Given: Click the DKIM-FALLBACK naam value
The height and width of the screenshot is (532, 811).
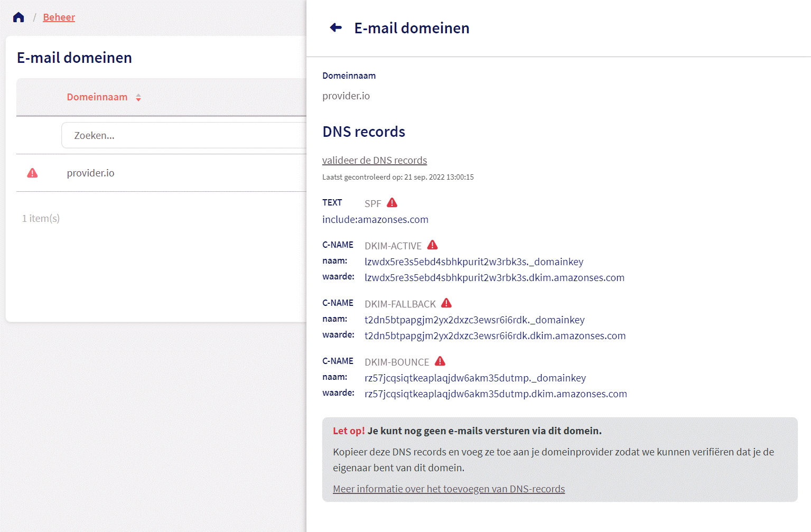Looking at the screenshot, I should [474, 320].
